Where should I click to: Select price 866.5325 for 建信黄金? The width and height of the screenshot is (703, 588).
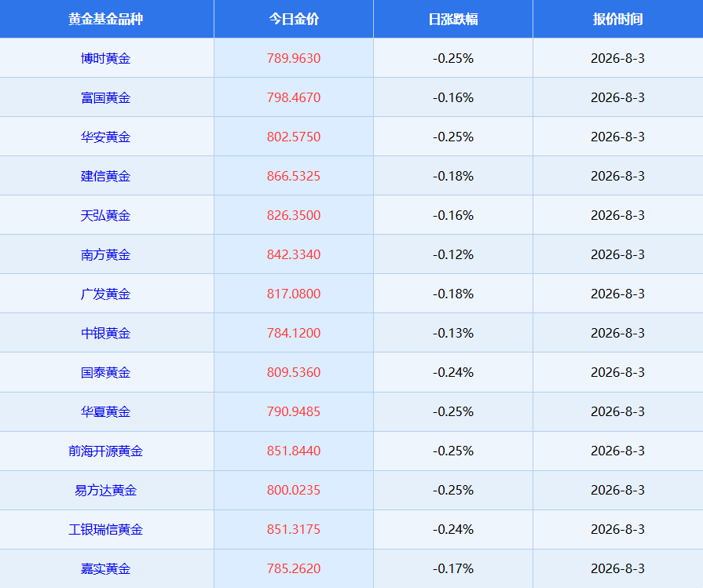click(294, 176)
